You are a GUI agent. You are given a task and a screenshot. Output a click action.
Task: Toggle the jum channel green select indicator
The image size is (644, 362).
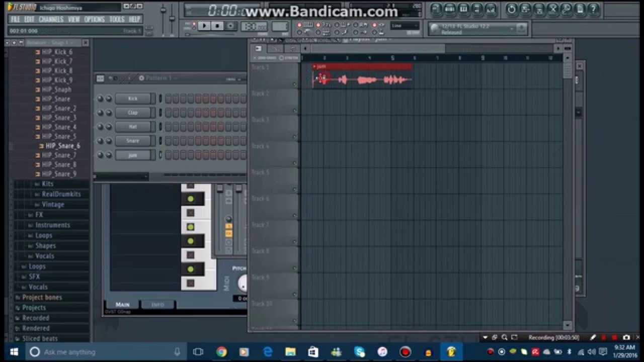point(160,155)
